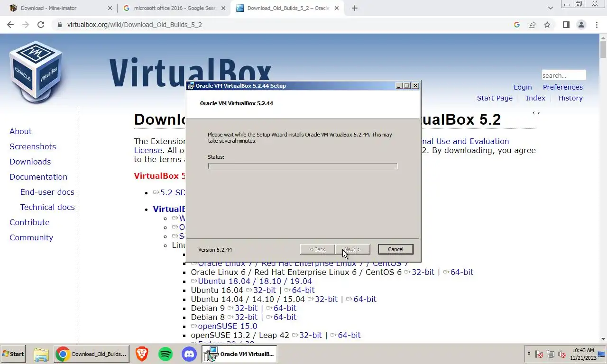Click the browser forward arrow
607x364 pixels.
[x=26, y=25]
